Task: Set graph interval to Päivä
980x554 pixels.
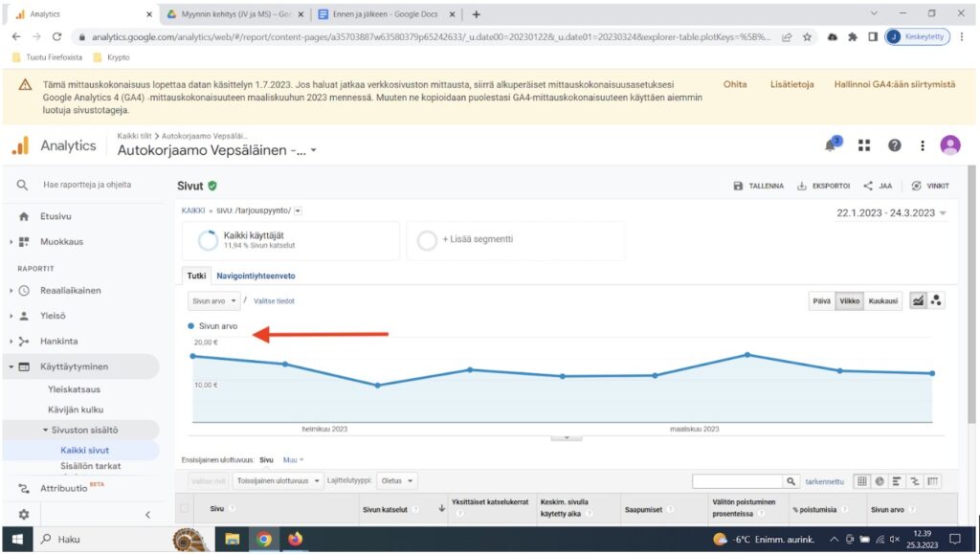Action: pyautogui.click(x=821, y=301)
